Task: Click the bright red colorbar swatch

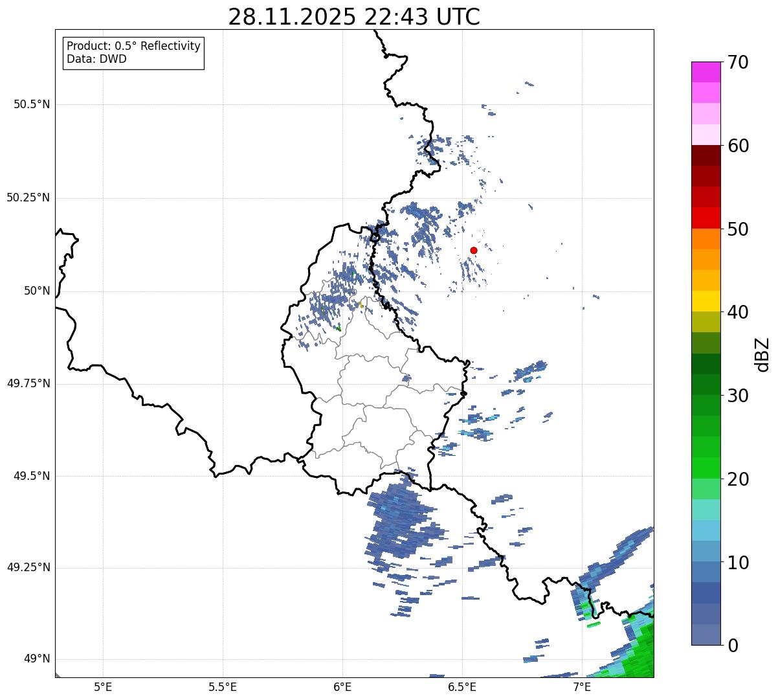Action: point(706,218)
